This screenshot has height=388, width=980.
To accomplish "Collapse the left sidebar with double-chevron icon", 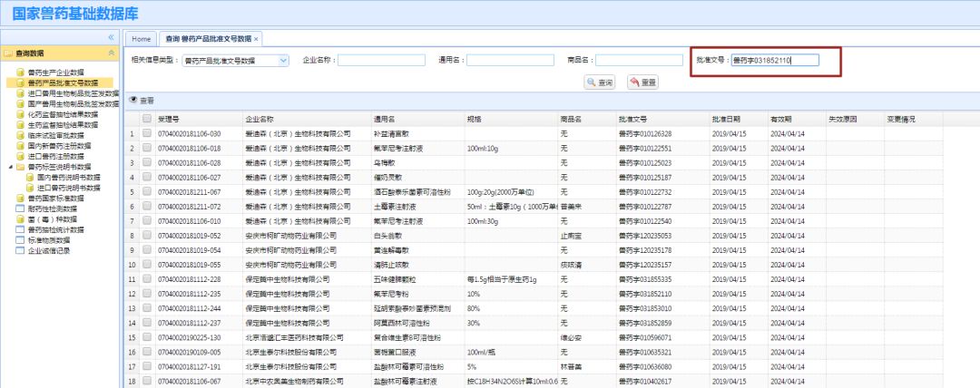I will click(x=111, y=37).
